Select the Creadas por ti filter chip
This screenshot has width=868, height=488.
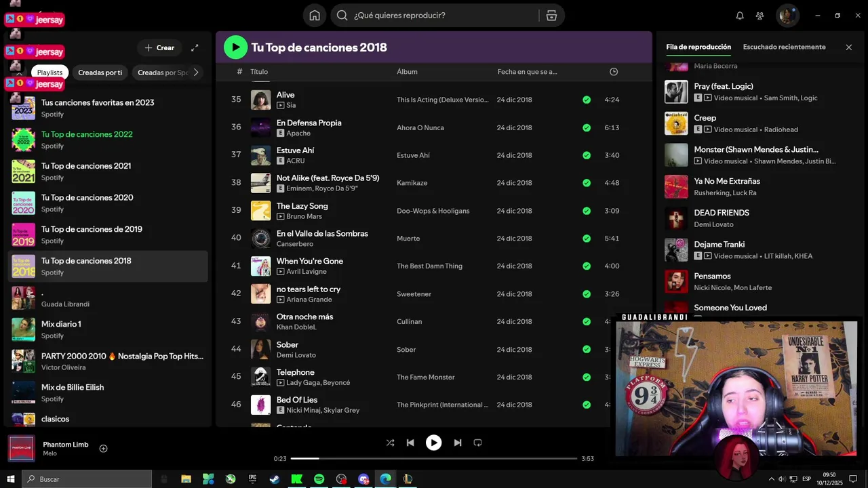100,73
